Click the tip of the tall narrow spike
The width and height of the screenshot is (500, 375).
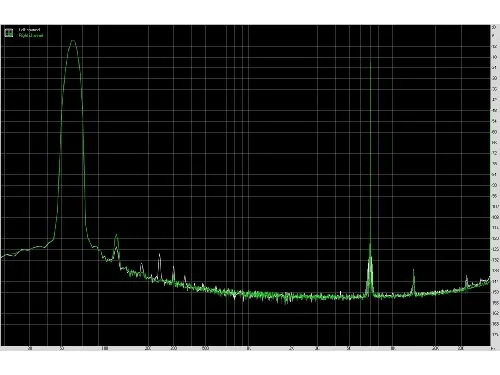pyautogui.click(x=370, y=61)
